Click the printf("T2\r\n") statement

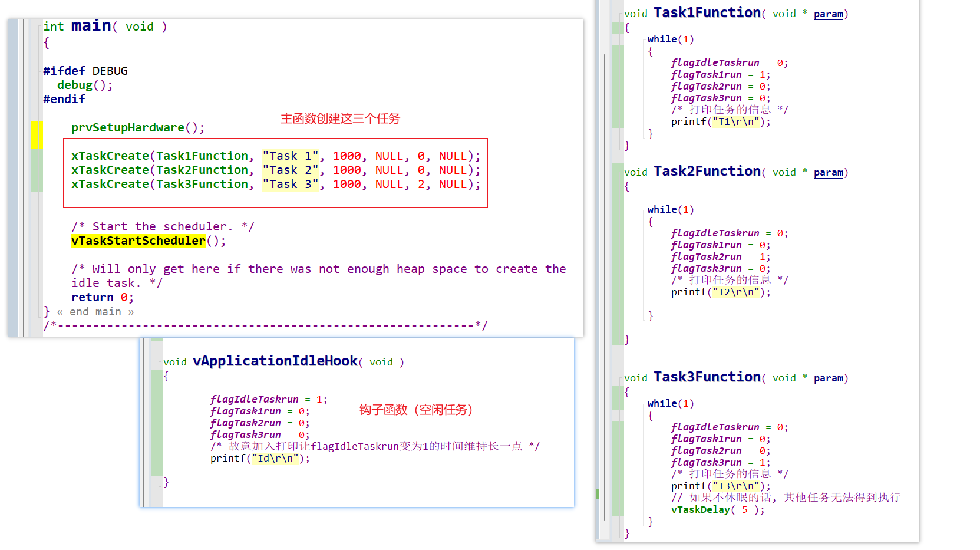click(721, 292)
